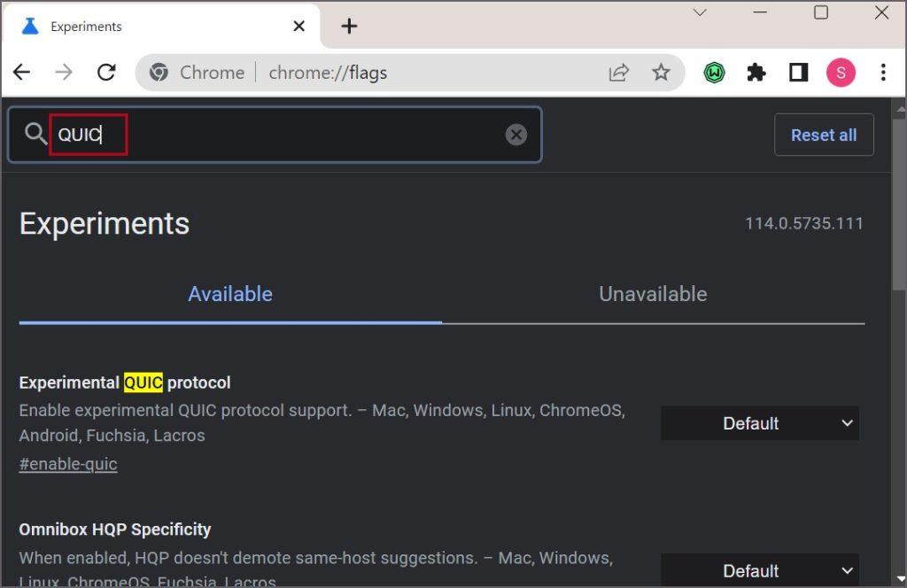Click the forward navigation arrow
Image resolution: width=907 pixels, height=588 pixels.
pyautogui.click(x=64, y=73)
